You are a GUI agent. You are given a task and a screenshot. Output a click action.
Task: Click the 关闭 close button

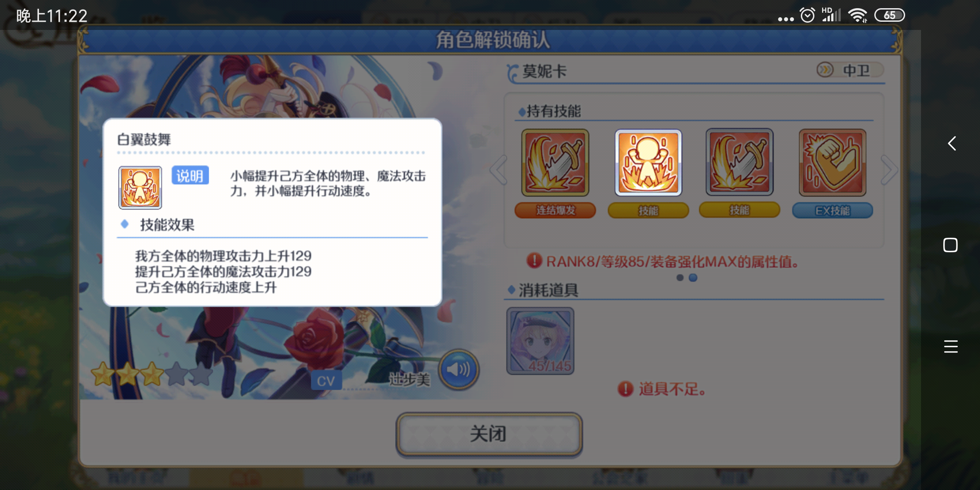click(489, 434)
